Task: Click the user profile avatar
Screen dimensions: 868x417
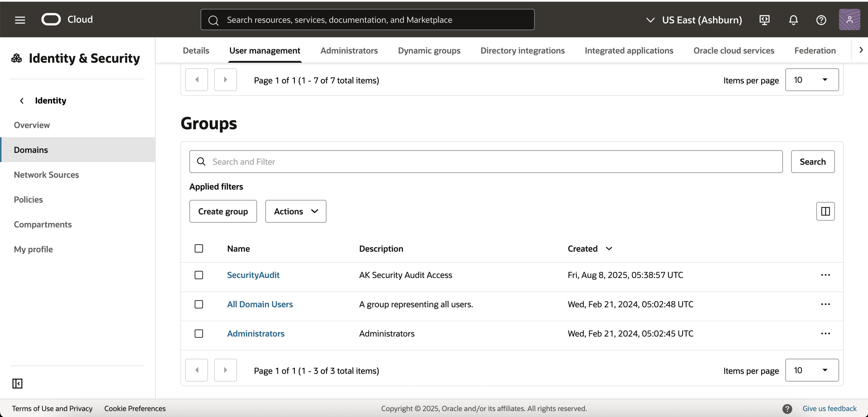Action: click(x=849, y=20)
